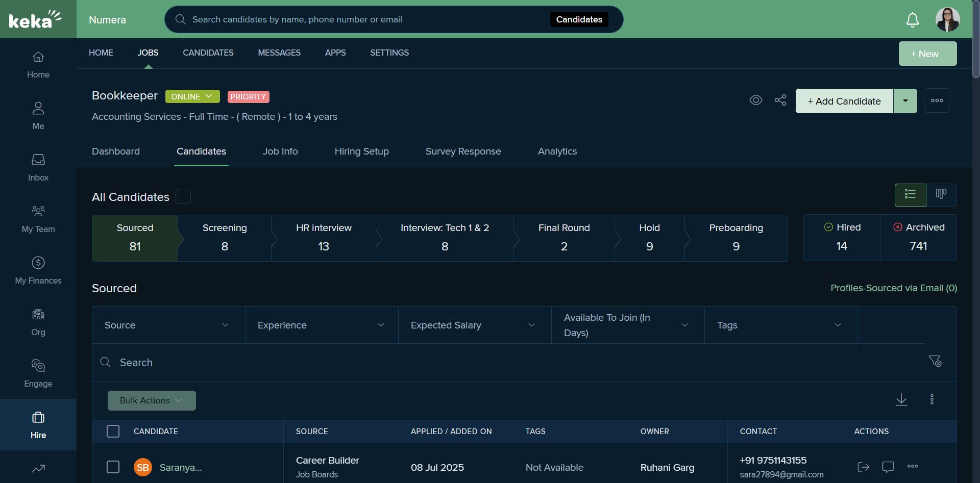Switch to the Survey Response tab
Image resolution: width=980 pixels, height=483 pixels.
[463, 151]
